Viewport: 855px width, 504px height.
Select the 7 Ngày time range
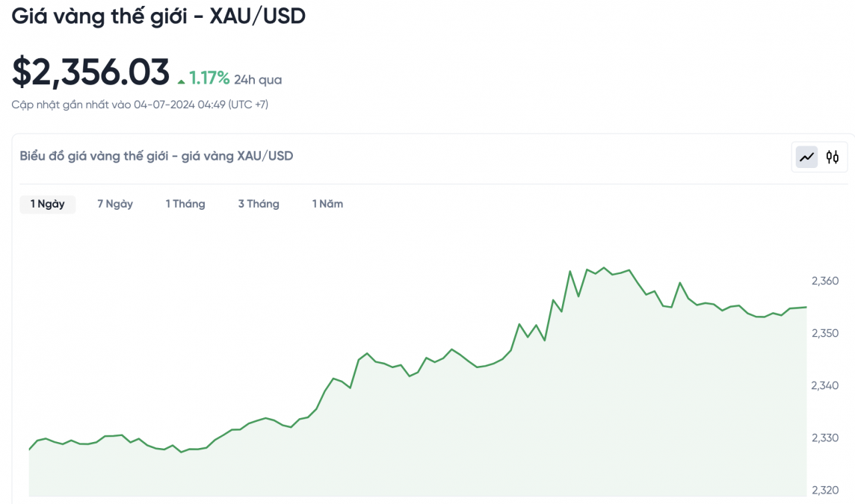tap(115, 204)
